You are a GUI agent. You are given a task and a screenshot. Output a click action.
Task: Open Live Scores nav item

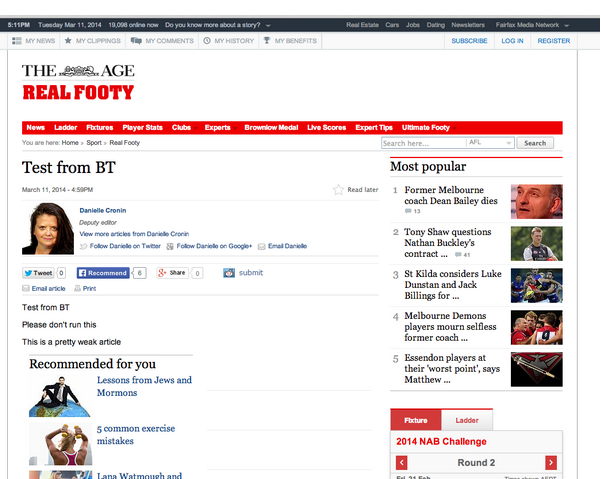(327, 128)
